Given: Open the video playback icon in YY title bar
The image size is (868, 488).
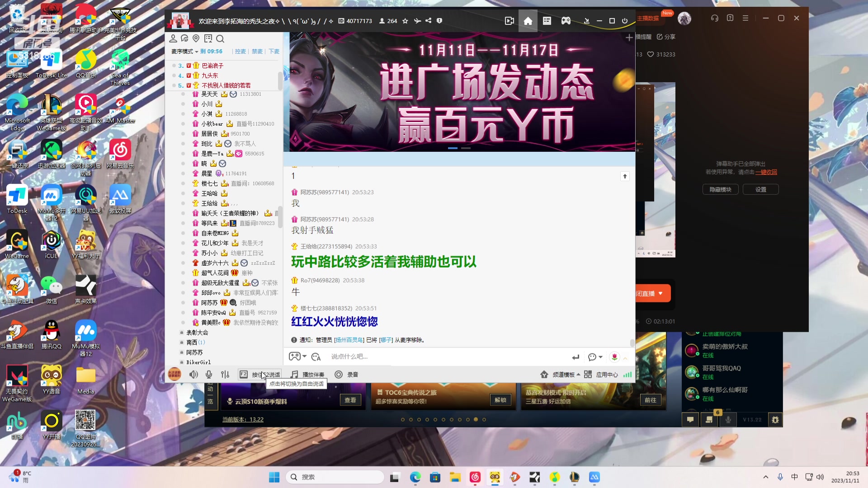Looking at the screenshot, I should (x=509, y=21).
